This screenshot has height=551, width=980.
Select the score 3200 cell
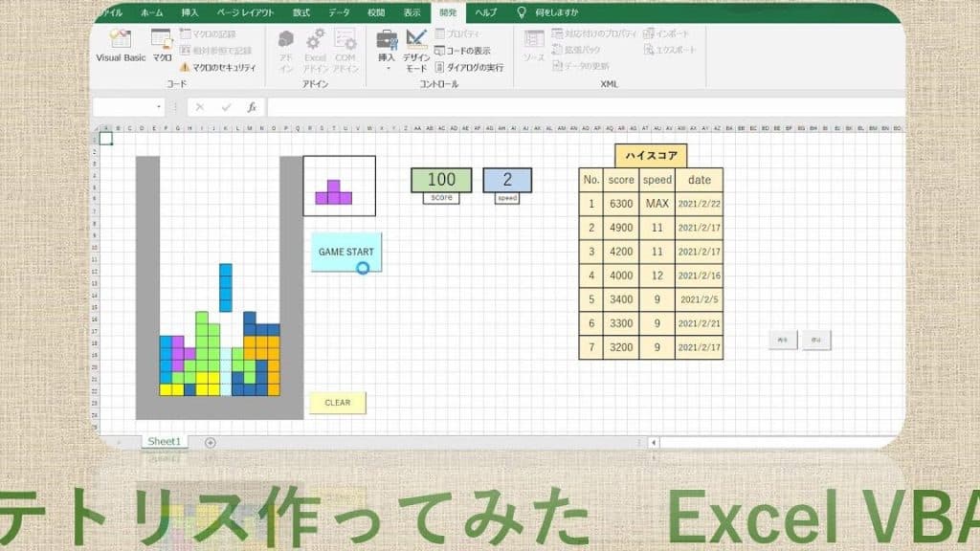(621, 347)
